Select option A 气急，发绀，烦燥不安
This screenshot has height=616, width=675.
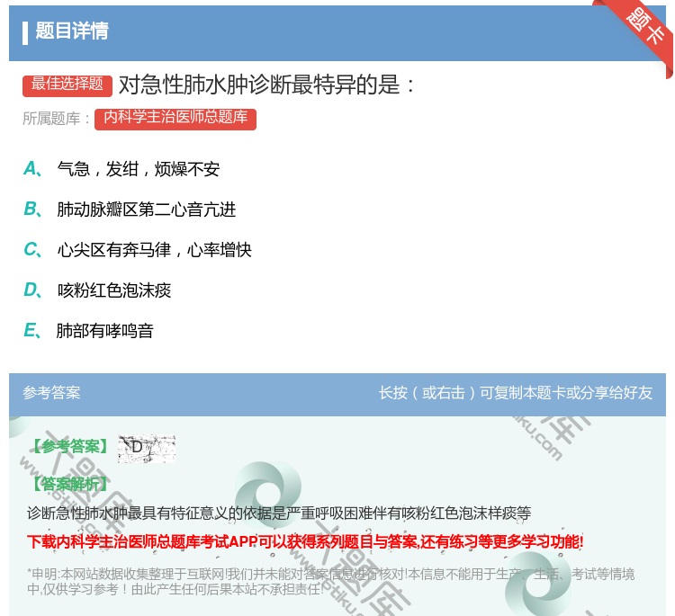pos(121,169)
